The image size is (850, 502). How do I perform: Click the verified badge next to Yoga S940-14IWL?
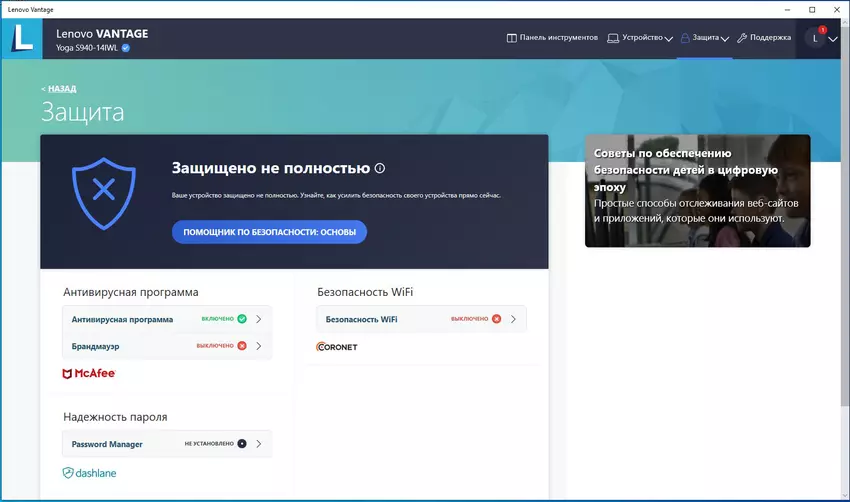[x=126, y=47]
